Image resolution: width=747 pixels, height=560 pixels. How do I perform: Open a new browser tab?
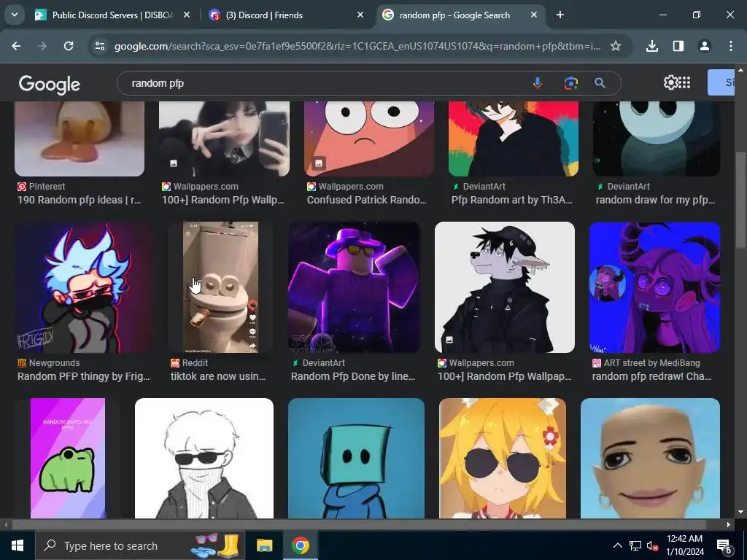tap(560, 15)
